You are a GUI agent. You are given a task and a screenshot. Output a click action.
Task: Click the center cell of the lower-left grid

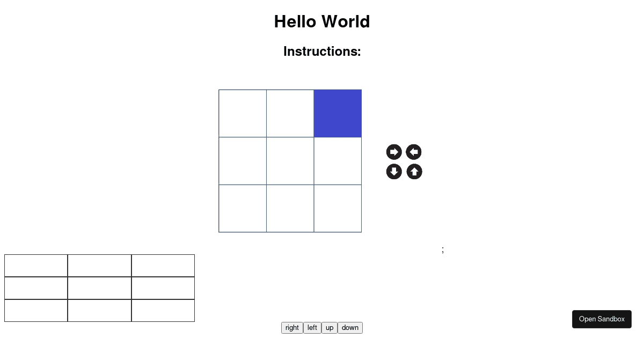tap(99, 288)
